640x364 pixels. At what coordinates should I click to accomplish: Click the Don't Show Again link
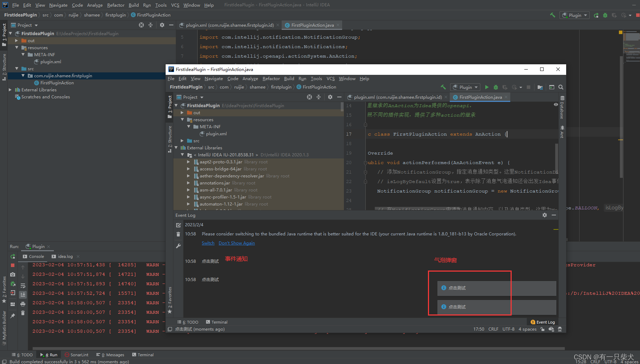237,243
